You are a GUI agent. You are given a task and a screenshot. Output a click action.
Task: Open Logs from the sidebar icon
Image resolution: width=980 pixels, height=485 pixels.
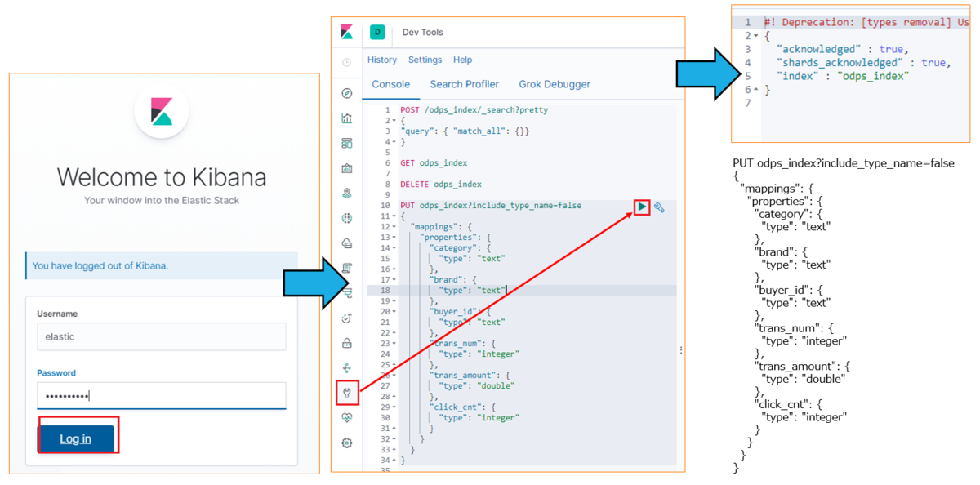pyautogui.click(x=347, y=268)
